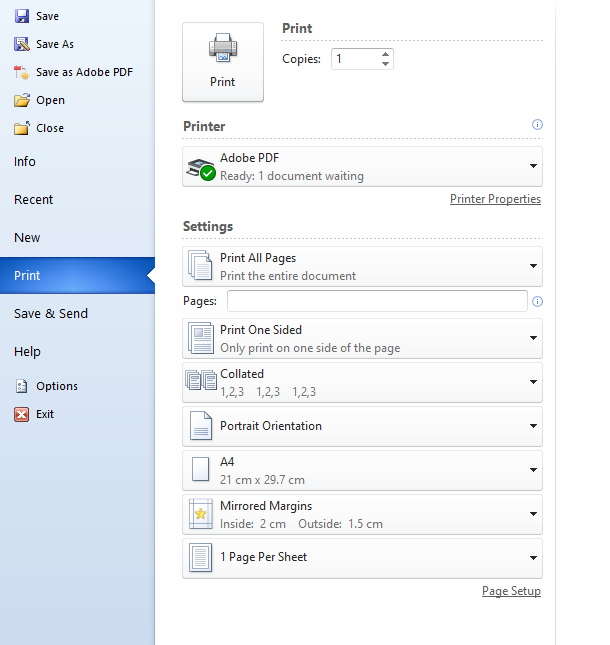Click in the Pages range field

tap(377, 301)
